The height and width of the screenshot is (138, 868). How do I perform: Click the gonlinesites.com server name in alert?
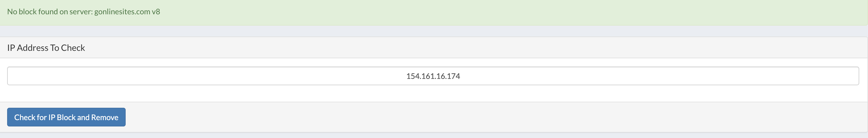pyautogui.click(x=122, y=12)
